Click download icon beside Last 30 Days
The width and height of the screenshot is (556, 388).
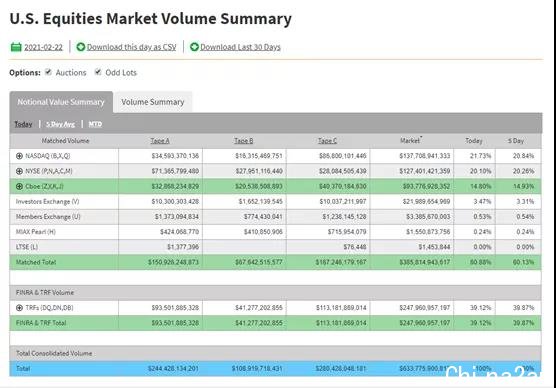pos(194,47)
